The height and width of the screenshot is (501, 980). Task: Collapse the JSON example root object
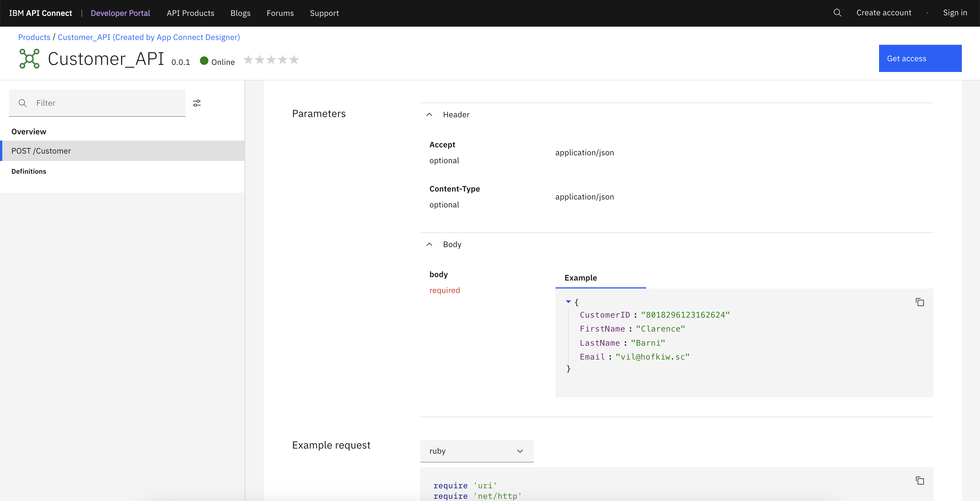[568, 302]
